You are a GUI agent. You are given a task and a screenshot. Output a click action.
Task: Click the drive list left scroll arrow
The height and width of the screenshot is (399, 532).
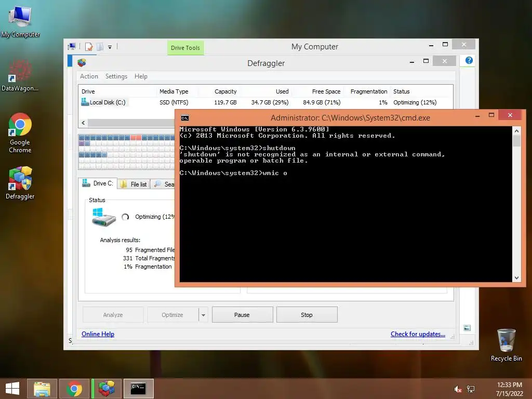(84, 123)
